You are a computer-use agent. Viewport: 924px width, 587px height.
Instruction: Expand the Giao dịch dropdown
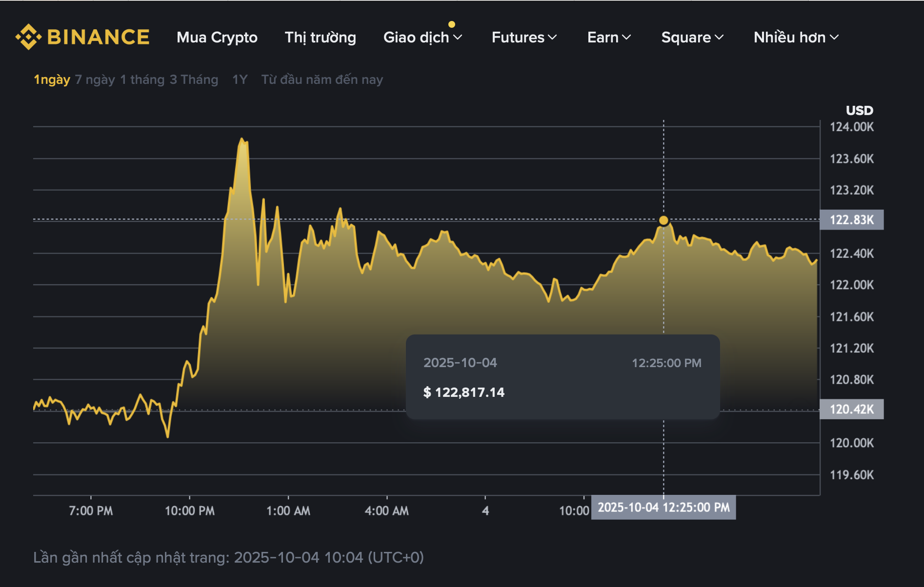tap(422, 37)
